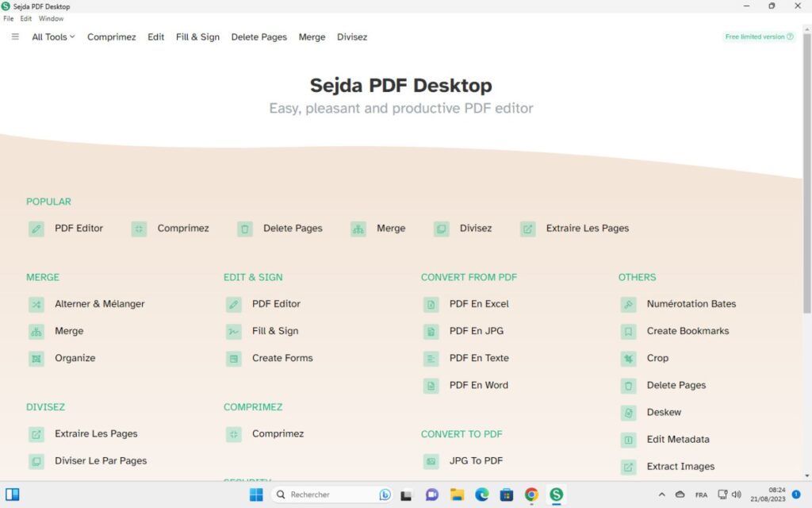
Task: Click the scrollbar down arrow
Action: coord(806,475)
